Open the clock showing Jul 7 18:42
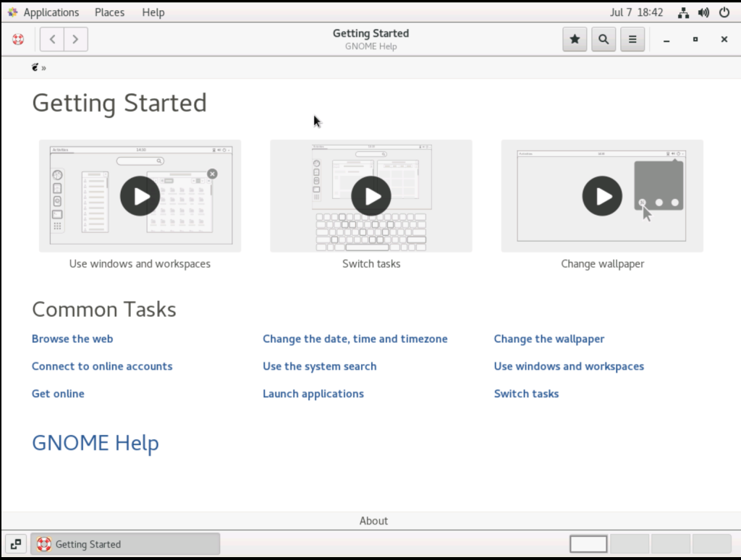The height and width of the screenshot is (560, 741). [636, 13]
